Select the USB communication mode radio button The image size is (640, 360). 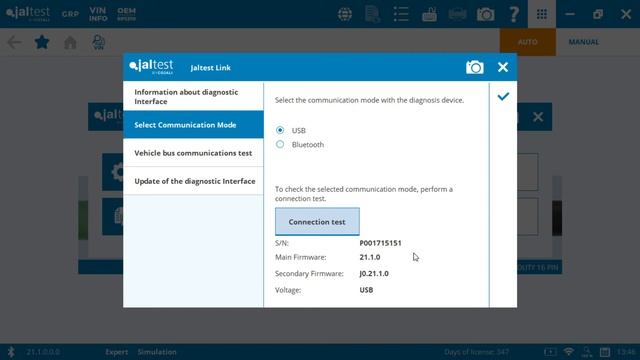pos(280,130)
